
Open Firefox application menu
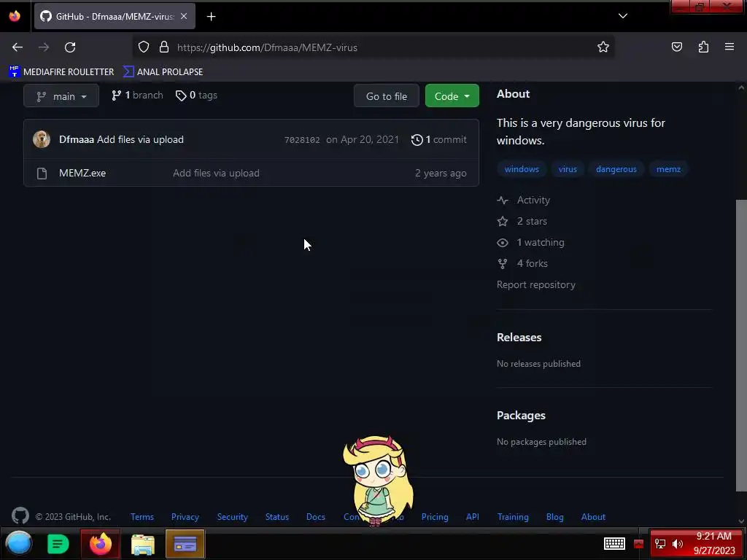pos(729,47)
